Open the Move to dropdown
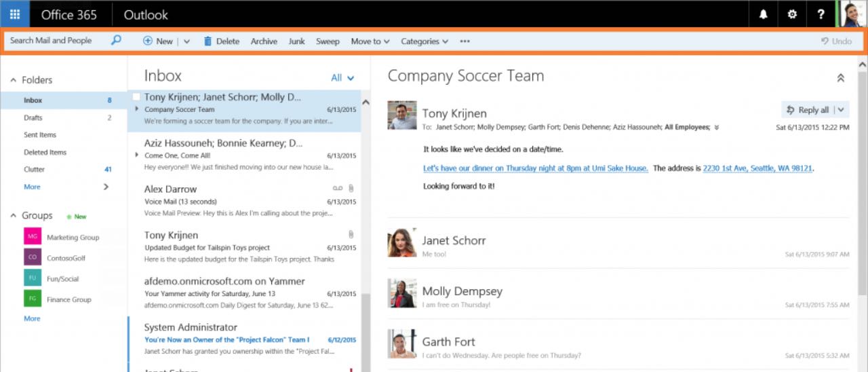 pos(370,41)
